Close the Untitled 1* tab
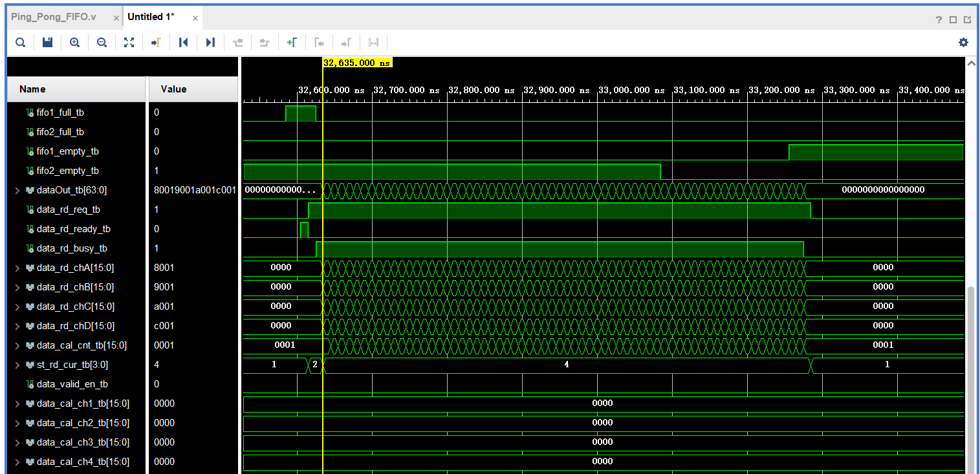The image size is (980, 474). (x=195, y=17)
